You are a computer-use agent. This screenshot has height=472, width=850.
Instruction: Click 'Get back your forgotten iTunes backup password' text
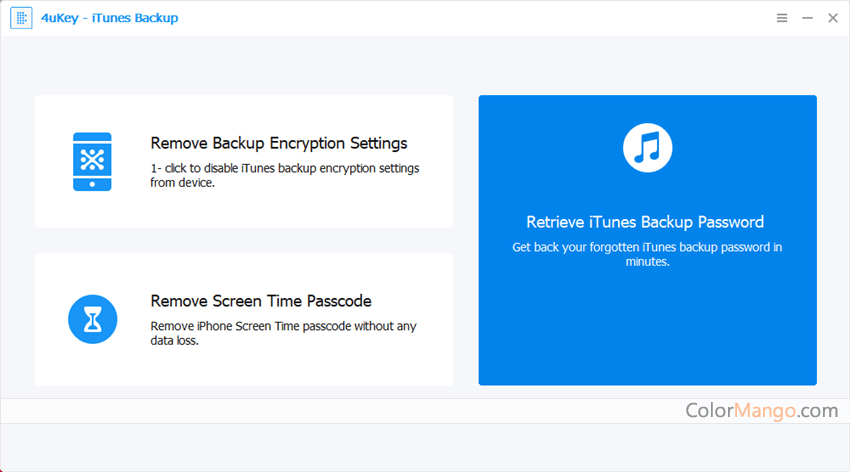coord(647,254)
